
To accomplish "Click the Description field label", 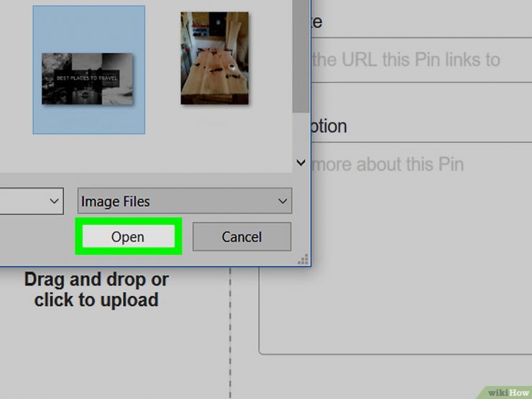I will (329, 127).
